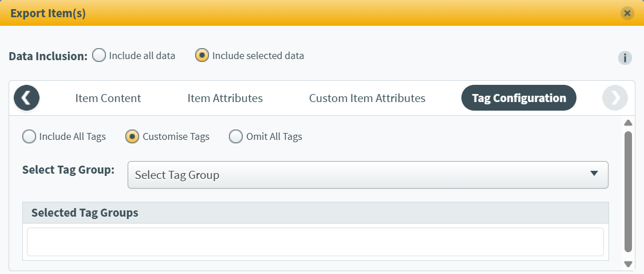Go to the Custom Item Attributes tab
644x274 pixels.
(367, 98)
